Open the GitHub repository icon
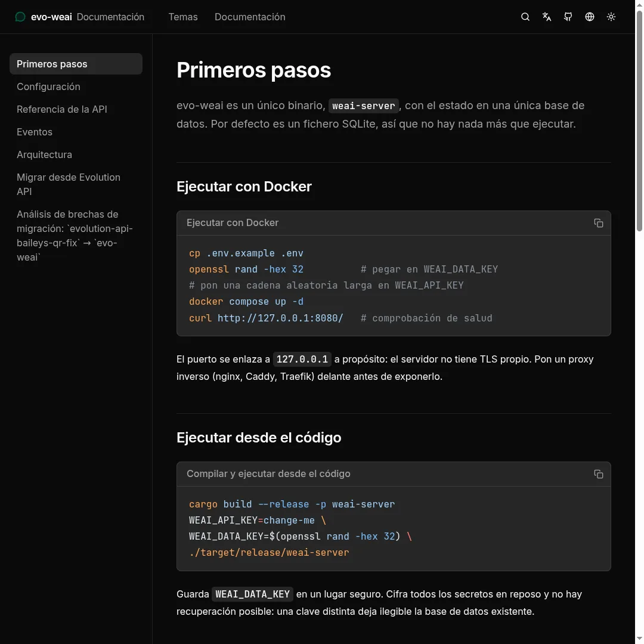 click(x=568, y=17)
